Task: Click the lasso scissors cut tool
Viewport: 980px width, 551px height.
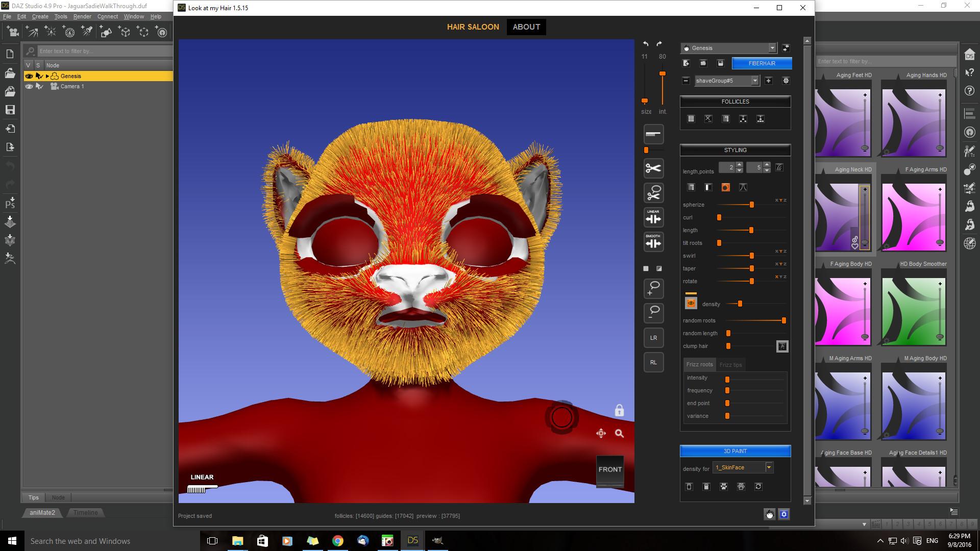Action: (653, 193)
